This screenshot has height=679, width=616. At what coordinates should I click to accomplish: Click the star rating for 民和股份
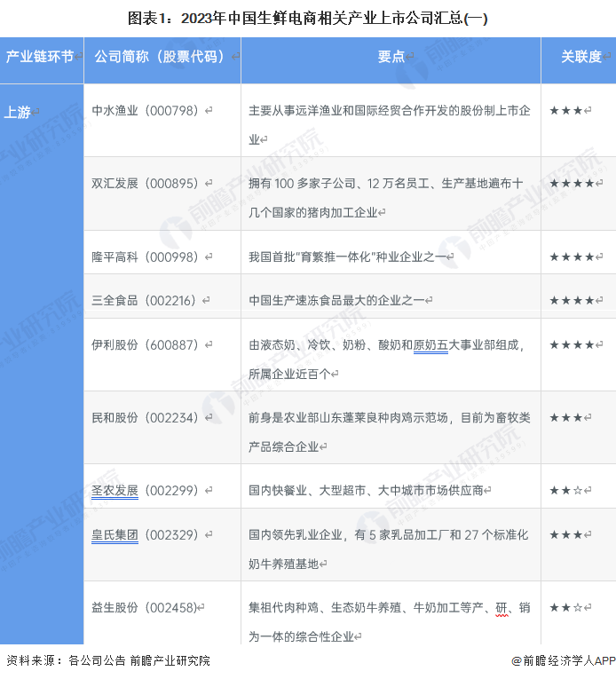[566, 417]
